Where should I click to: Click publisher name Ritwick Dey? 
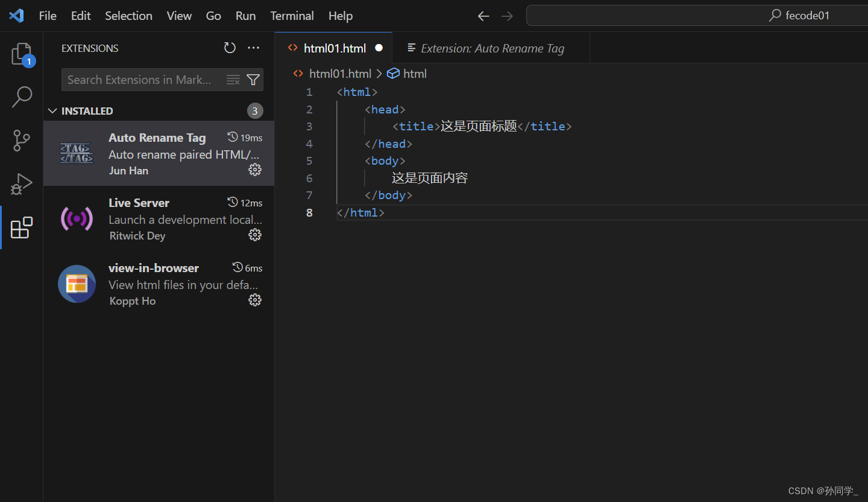137,236
